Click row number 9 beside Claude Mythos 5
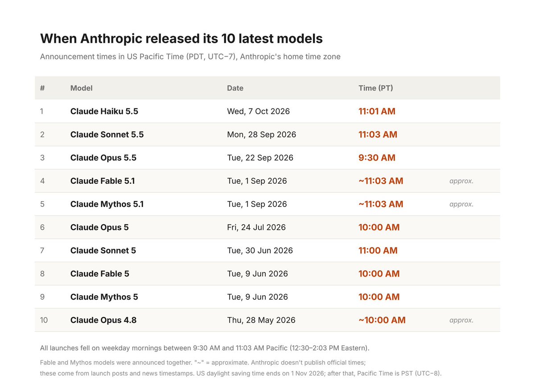This screenshot has width=535, height=392. pos(42,297)
